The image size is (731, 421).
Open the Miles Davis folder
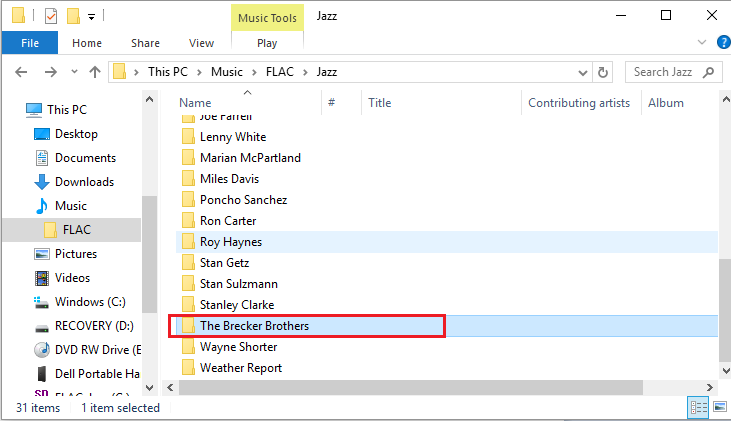[229, 178]
